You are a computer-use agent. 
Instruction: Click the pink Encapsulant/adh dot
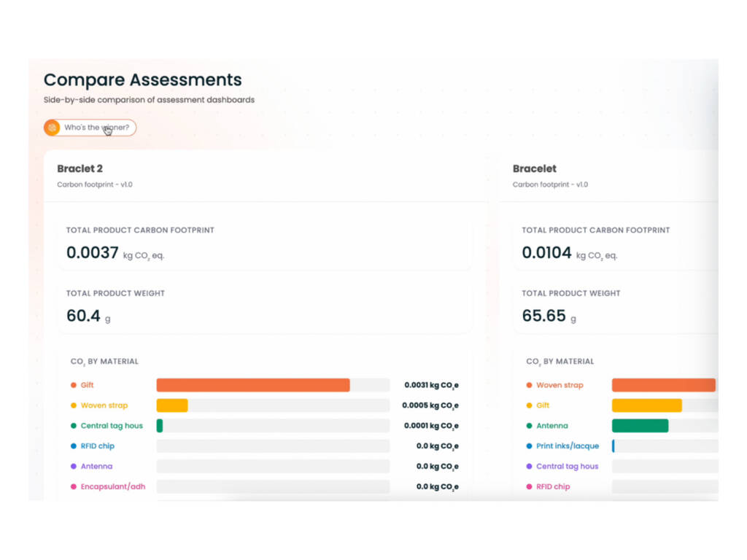(74, 486)
